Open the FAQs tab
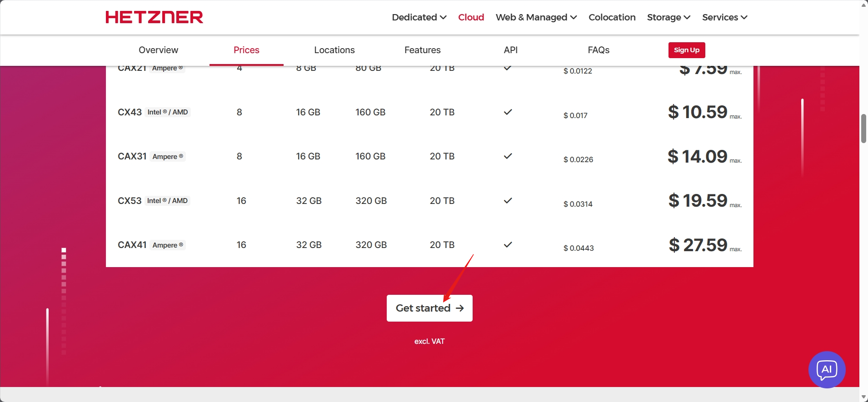The height and width of the screenshot is (402, 868). click(599, 50)
